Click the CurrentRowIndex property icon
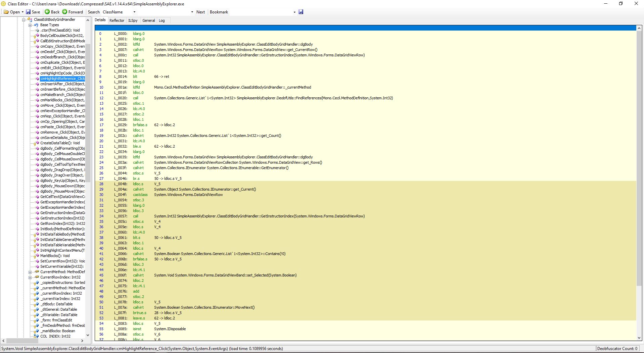Viewport: 644px width, 353px height. click(x=37, y=277)
